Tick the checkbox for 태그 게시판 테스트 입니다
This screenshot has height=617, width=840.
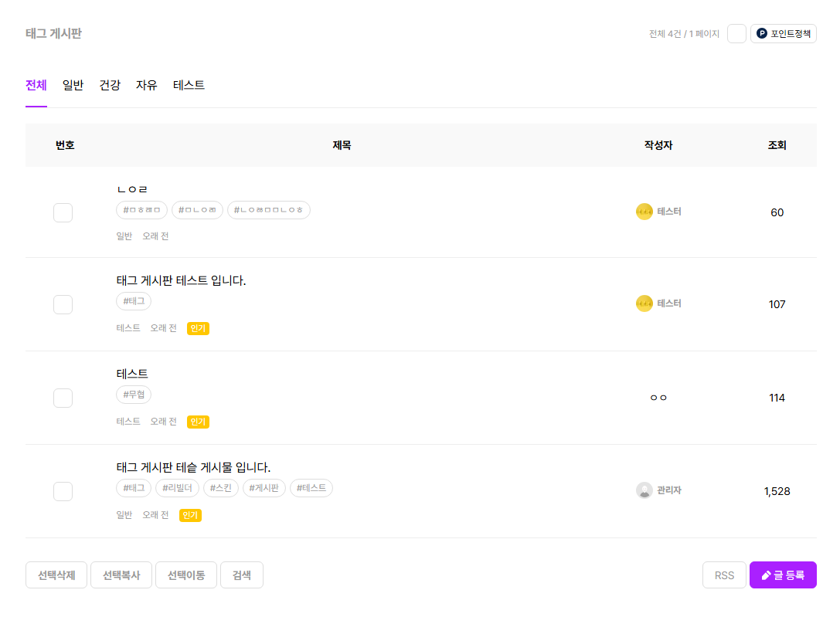[63, 304]
